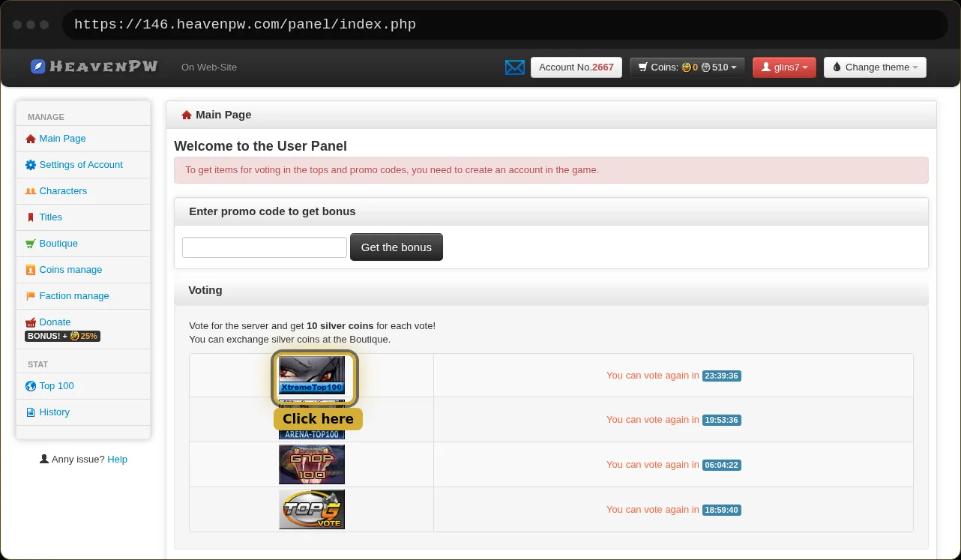The image size is (961, 560).
Task: Click the BONUS! +25% badge
Action: click(x=62, y=336)
